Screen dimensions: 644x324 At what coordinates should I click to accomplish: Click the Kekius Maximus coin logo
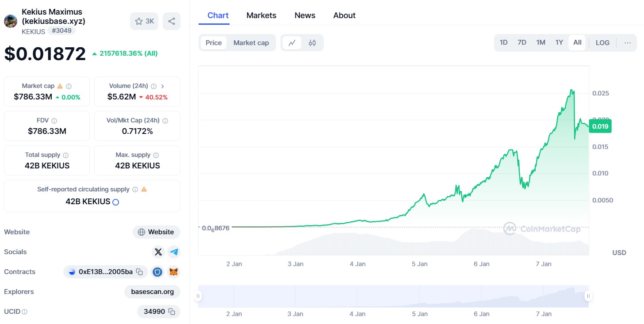pos(11,21)
